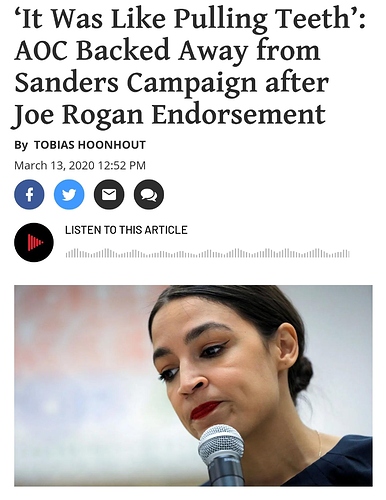Select the March 13, 2020 timestamp
Image resolution: width=386 pixels, height=500 pixels.
(54, 165)
